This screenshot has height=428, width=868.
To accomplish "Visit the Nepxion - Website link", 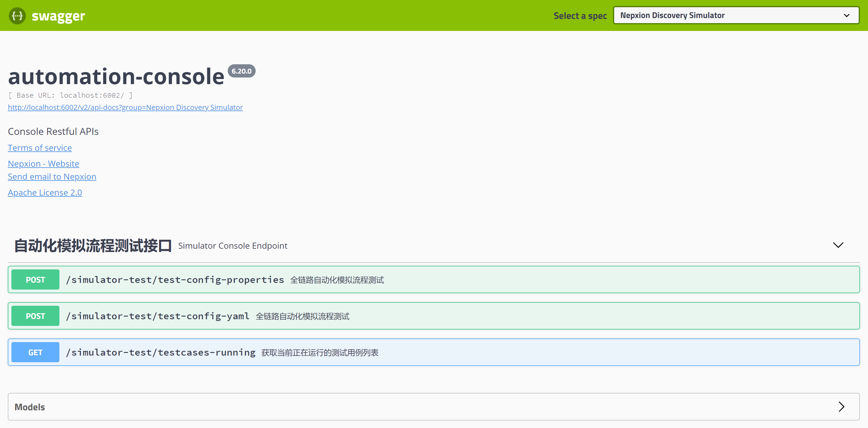I will pyautogui.click(x=44, y=164).
